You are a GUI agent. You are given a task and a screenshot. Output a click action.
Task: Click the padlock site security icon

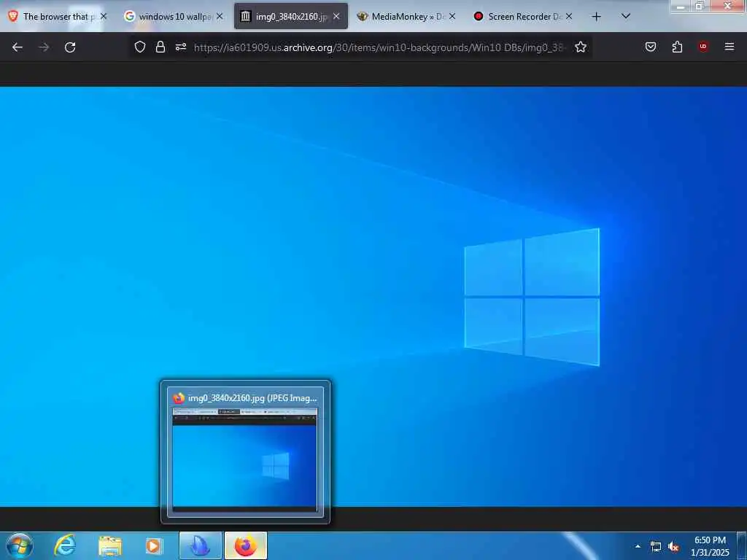160,47
